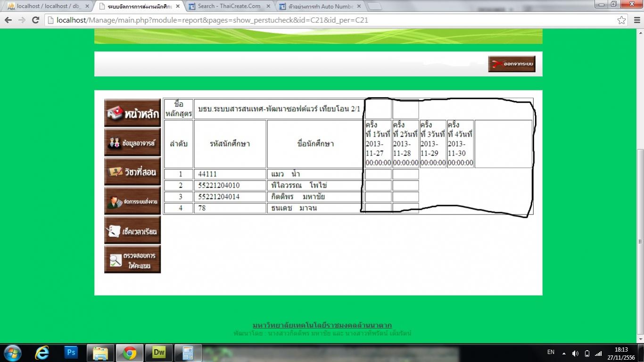Switch to the Auto Number example tab
This screenshot has height=362, width=644.
(x=320, y=6)
